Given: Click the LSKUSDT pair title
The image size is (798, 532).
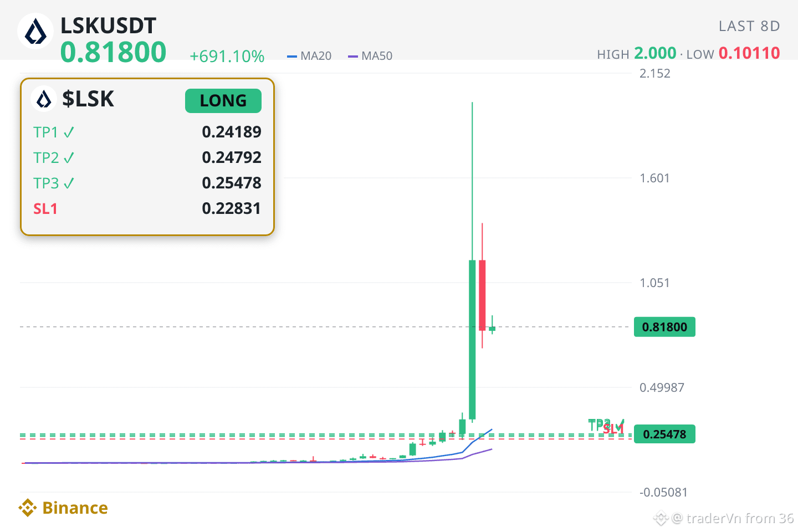Looking at the screenshot, I should (108, 25).
